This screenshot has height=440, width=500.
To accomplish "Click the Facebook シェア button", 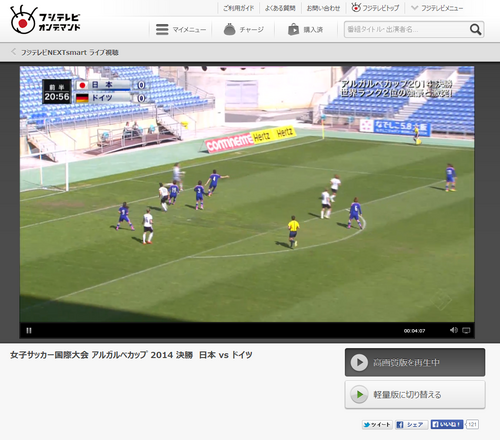I will coord(411,425).
